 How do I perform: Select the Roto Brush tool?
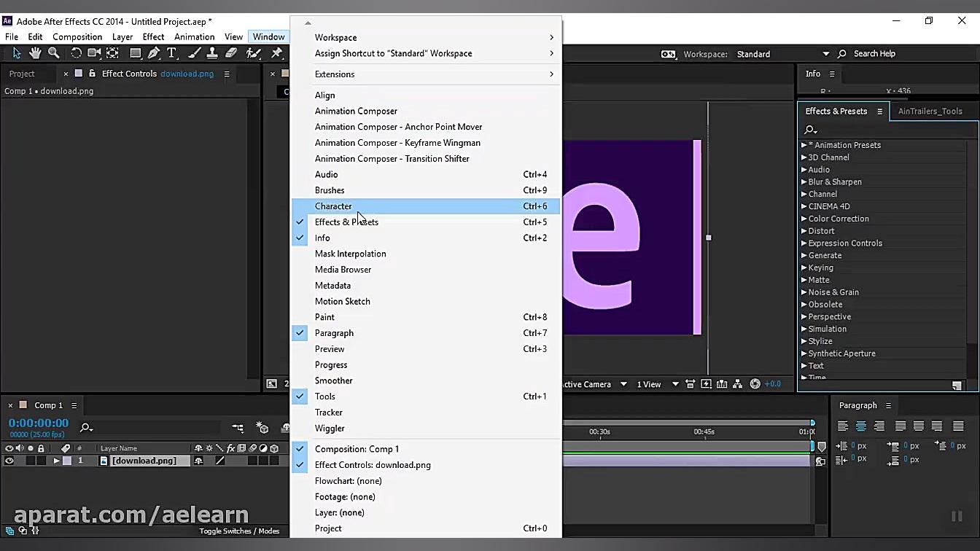tap(253, 53)
